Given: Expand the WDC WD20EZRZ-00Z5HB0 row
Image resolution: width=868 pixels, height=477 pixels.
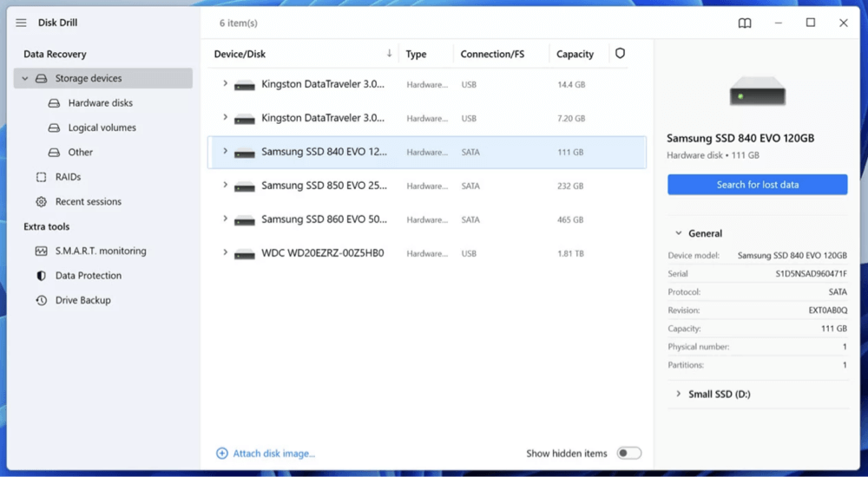Looking at the screenshot, I should coord(225,252).
